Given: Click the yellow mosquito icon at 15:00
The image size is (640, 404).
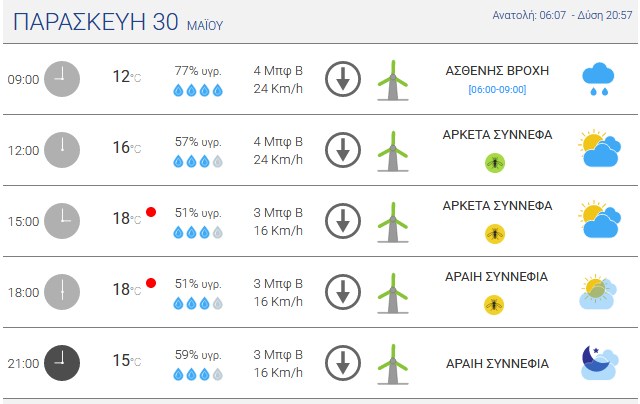Looking at the screenshot, I should click(495, 234).
